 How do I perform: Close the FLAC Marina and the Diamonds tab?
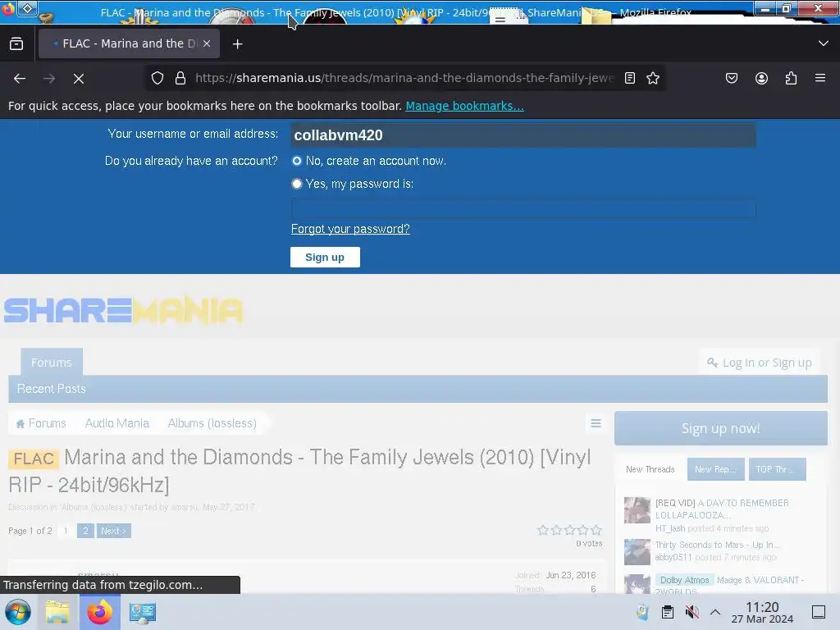click(x=207, y=44)
